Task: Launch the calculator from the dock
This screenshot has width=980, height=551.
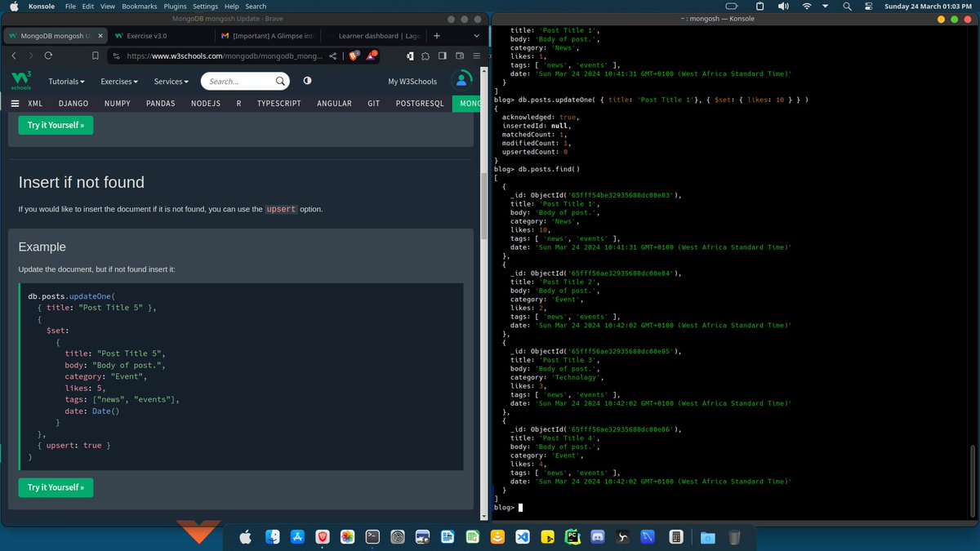Action: pos(675,536)
